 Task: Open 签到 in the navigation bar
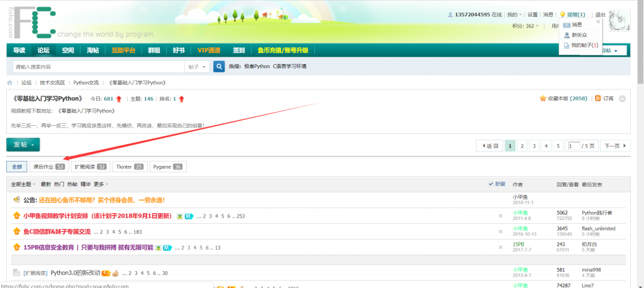[239, 50]
